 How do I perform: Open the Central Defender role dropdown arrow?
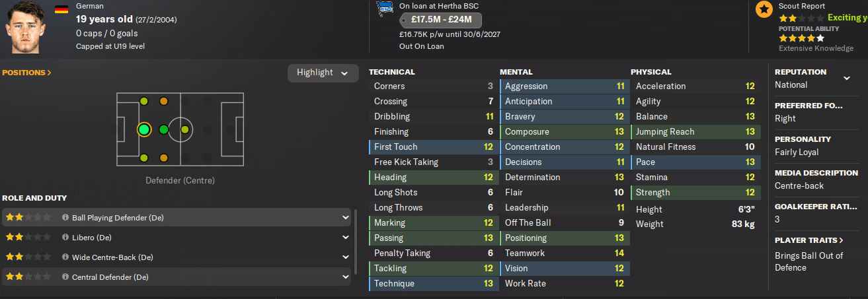pyautogui.click(x=346, y=277)
